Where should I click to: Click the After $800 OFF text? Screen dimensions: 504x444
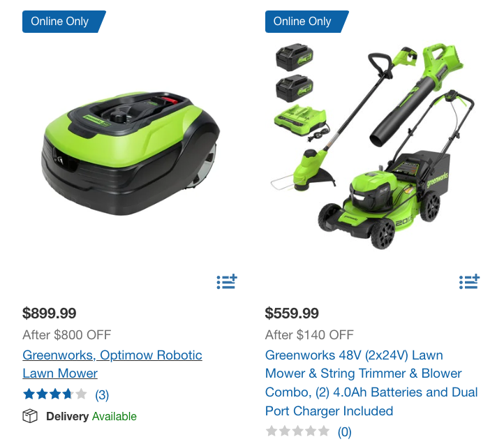[67, 334]
